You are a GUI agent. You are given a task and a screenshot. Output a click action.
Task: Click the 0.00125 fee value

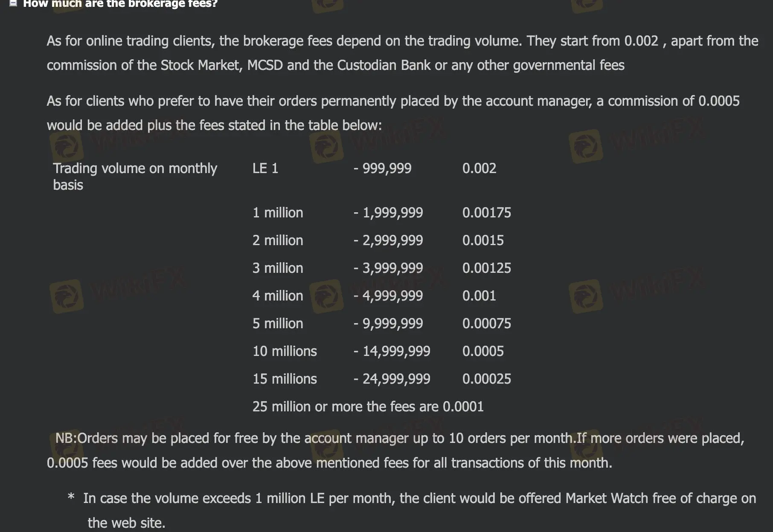coord(486,268)
